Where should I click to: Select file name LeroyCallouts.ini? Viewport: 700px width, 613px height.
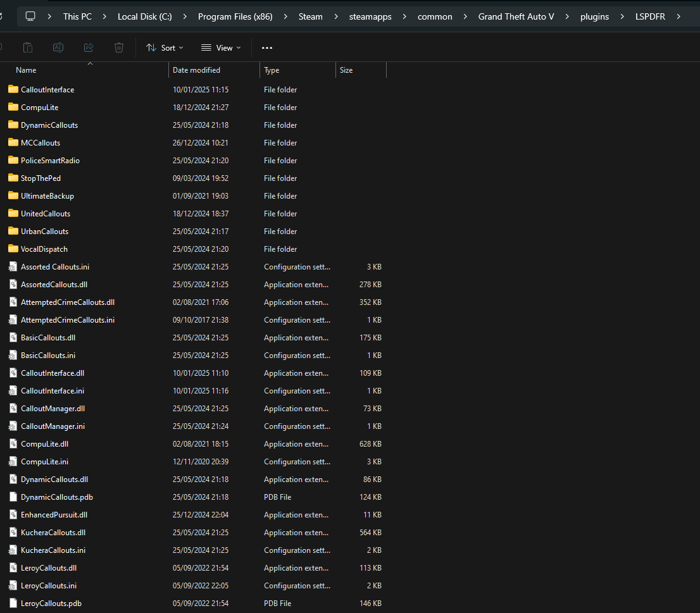(49, 585)
